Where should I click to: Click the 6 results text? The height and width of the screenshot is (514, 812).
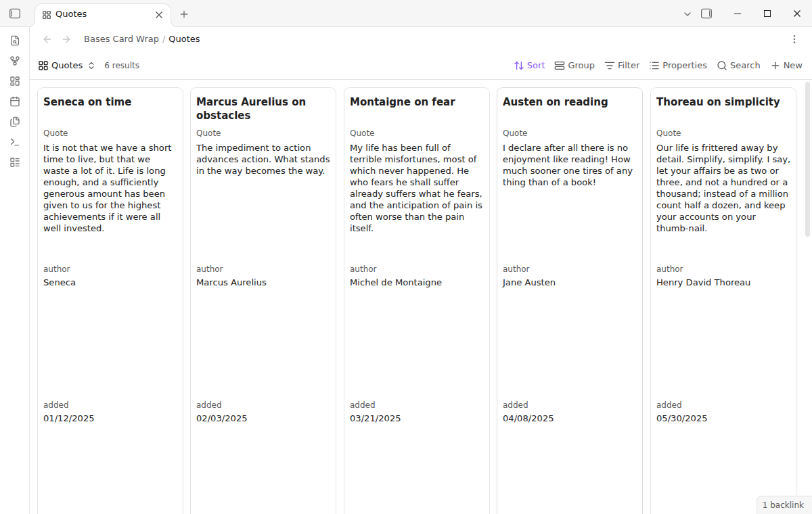tap(122, 66)
